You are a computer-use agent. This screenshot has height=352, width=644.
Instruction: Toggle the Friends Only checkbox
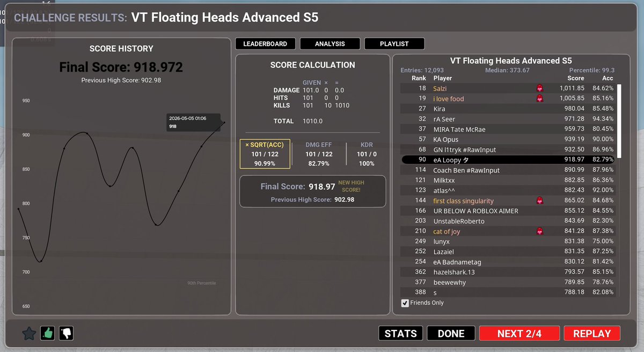pos(405,303)
